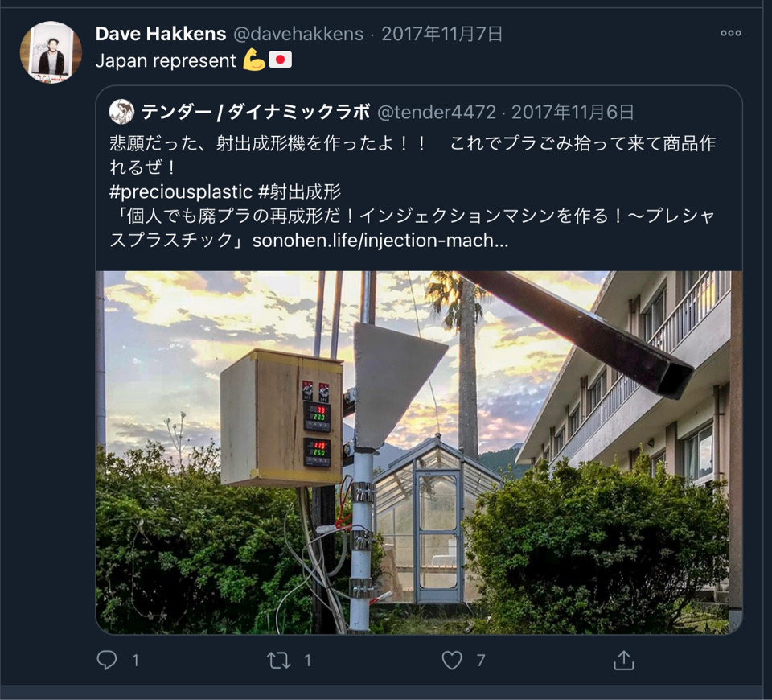Viewport: 772px width, 700px height.
Task: Follow the #preciousplastic hashtag
Action: tap(181, 191)
